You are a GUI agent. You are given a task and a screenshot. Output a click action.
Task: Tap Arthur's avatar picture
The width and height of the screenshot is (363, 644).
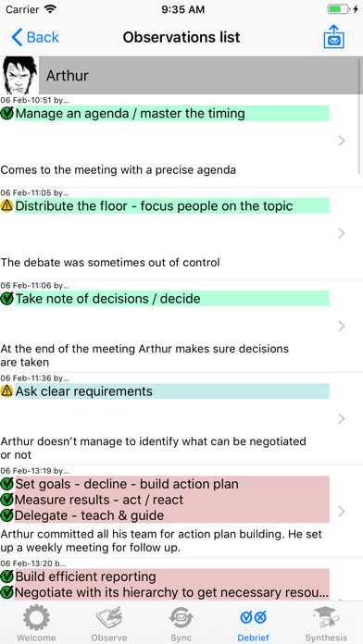[19, 75]
